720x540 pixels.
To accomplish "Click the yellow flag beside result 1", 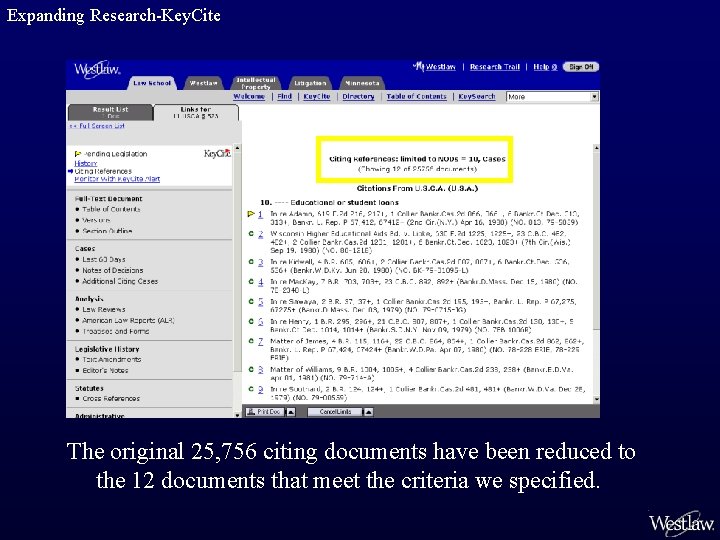I will pos(251,214).
